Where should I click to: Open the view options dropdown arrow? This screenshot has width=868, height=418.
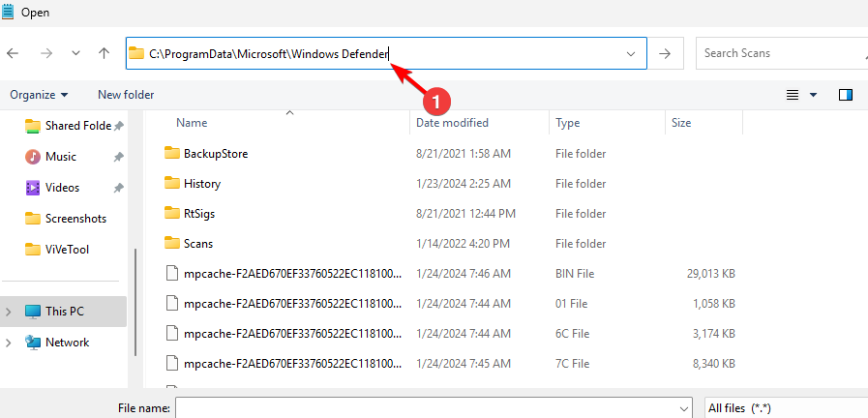tap(813, 95)
